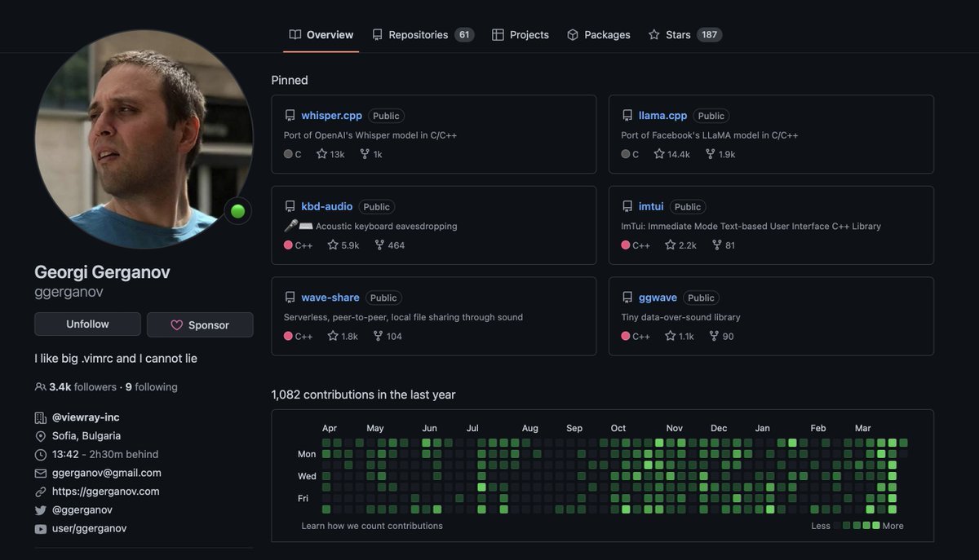Viewport: 979px width, 560px height.
Task: Click Georgi Gerganov's profile avatar photo
Action: 144,139
